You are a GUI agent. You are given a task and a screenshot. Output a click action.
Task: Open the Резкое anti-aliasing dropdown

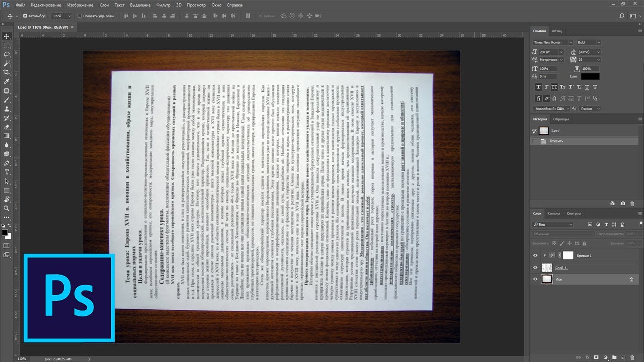point(590,109)
